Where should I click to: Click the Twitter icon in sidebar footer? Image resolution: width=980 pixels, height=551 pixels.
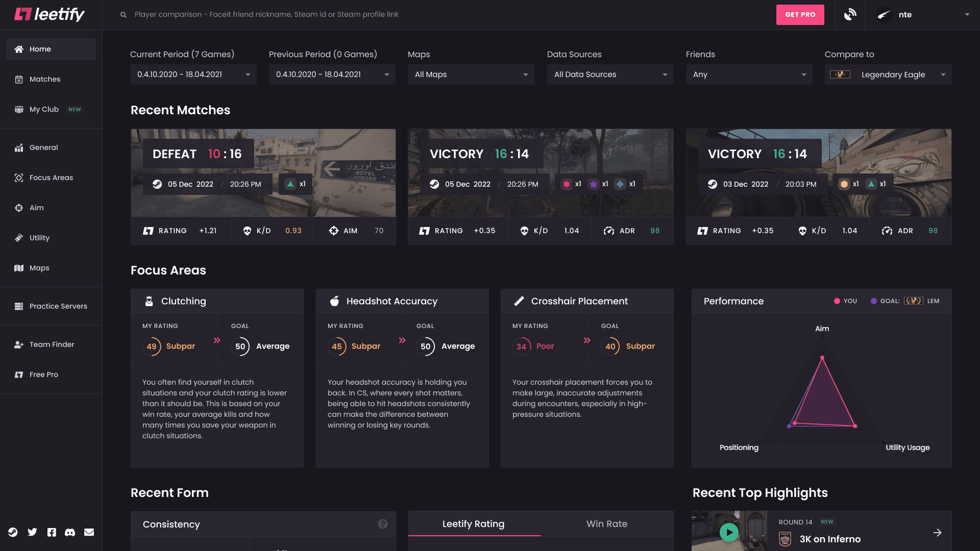coord(32,532)
